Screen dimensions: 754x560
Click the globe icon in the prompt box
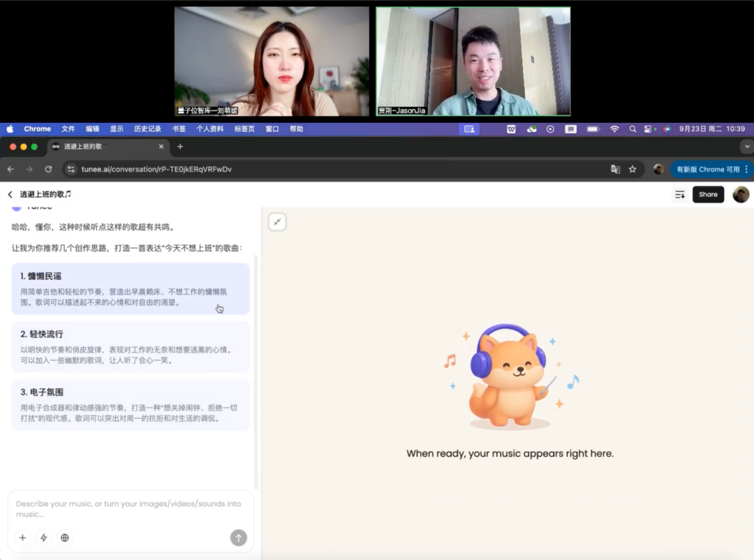[64, 538]
